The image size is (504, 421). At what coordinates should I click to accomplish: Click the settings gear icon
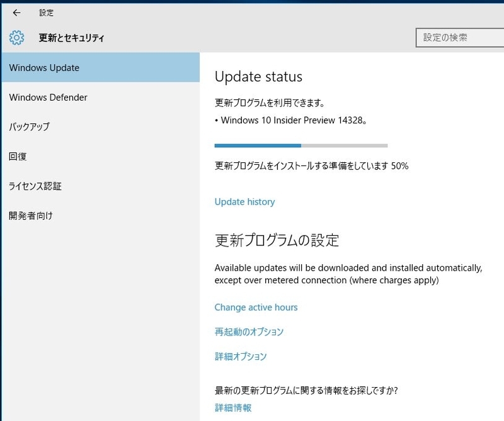17,38
